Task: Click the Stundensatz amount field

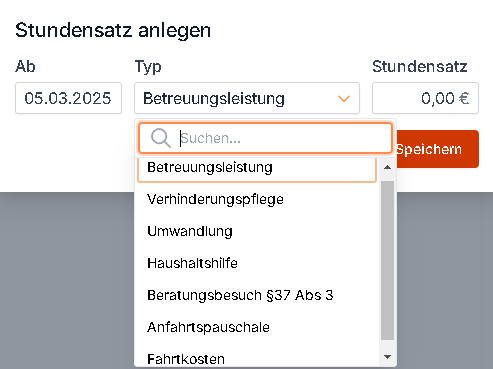Action: pos(425,98)
